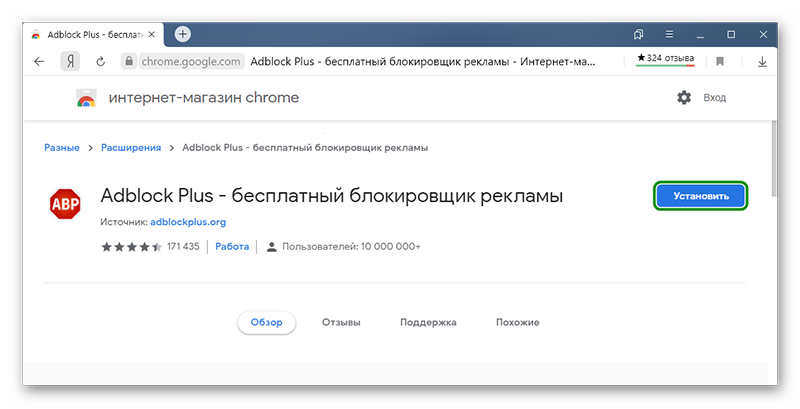Close the Adblock Plus browser tab
800x409 pixels.
coord(152,35)
